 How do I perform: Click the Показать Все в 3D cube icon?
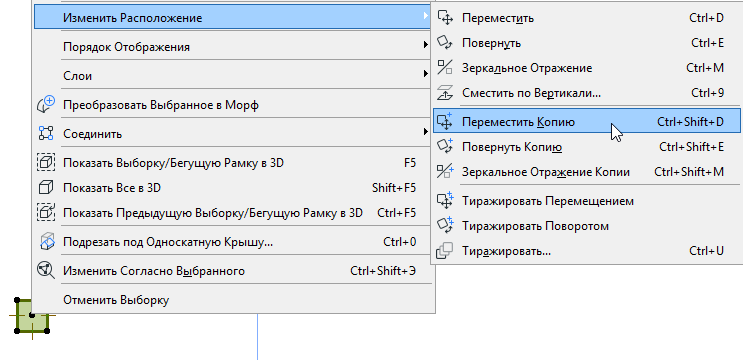point(45,188)
